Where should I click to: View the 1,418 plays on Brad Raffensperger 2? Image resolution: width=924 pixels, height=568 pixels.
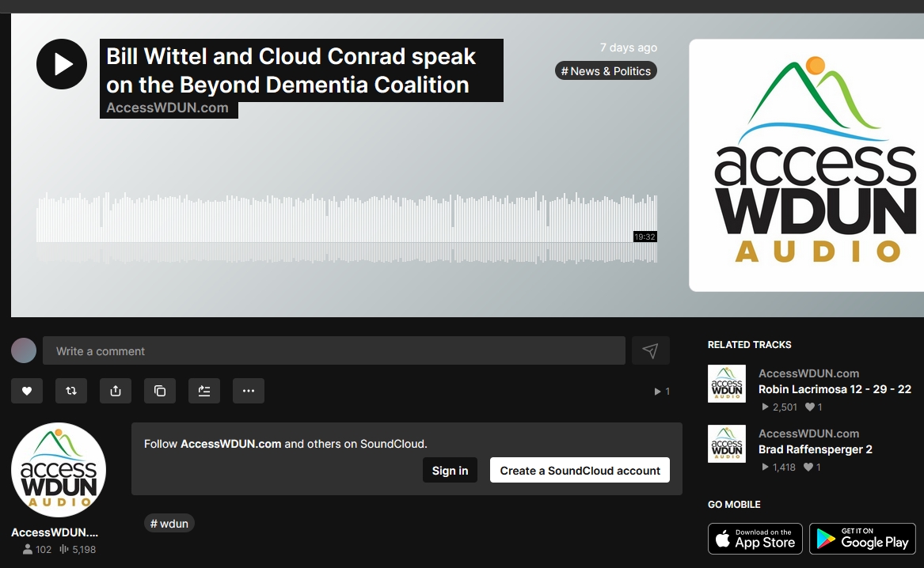coord(778,467)
